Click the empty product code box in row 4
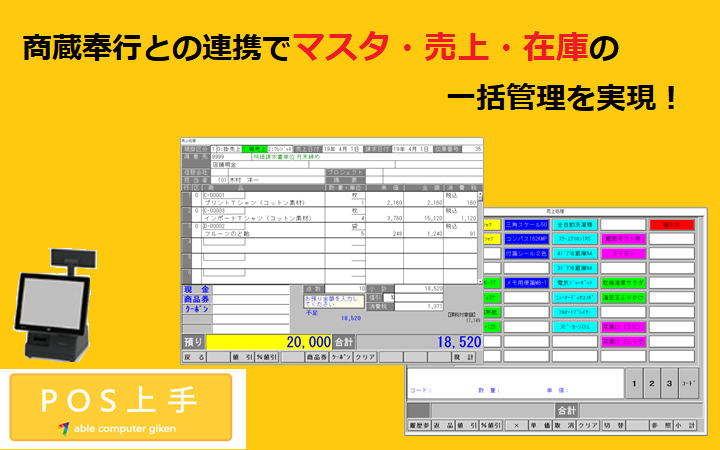The image size is (720, 450). point(224,242)
